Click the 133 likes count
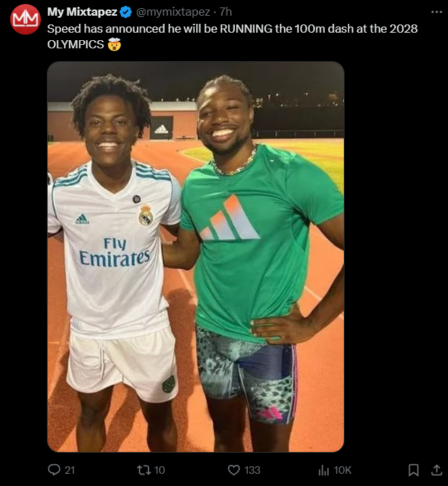This screenshot has width=448, height=486. click(253, 470)
